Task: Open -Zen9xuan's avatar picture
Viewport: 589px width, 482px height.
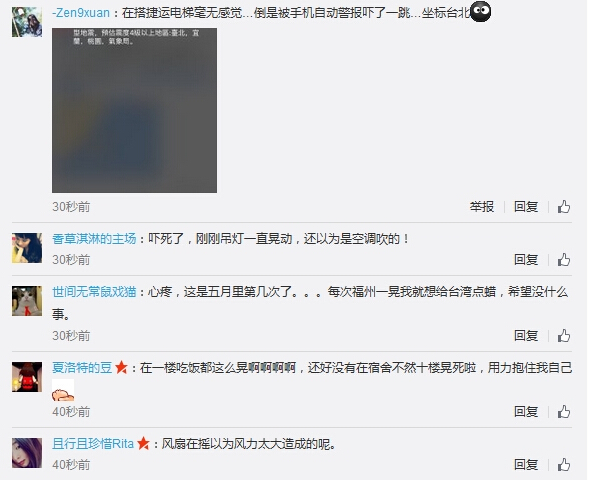Action: 27,22
